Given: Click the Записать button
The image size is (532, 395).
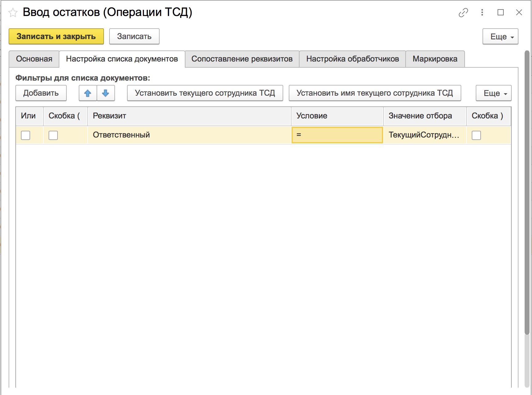Looking at the screenshot, I should click(x=134, y=37).
